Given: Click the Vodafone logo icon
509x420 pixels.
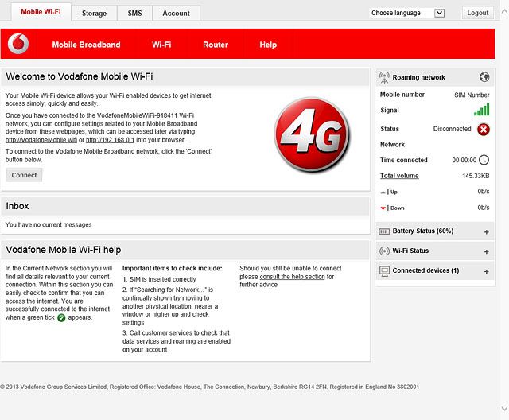Looking at the screenshot, I should click(x=18, y=44).
